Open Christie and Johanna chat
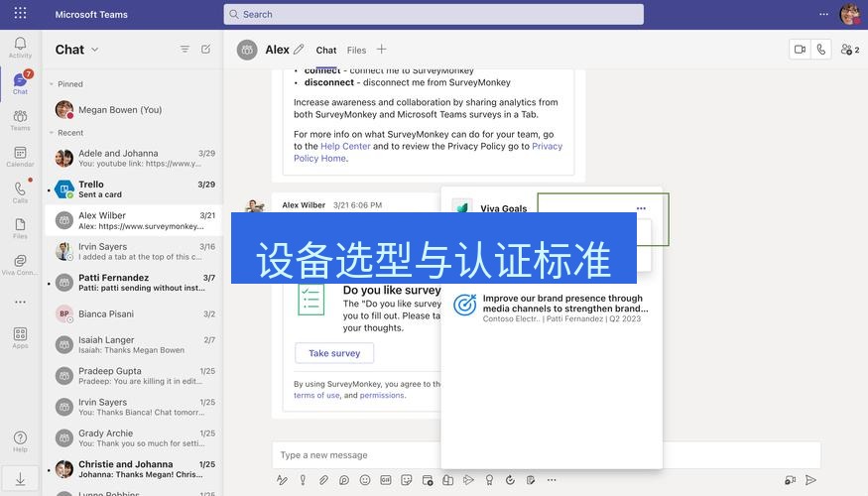 pos(133,469)
